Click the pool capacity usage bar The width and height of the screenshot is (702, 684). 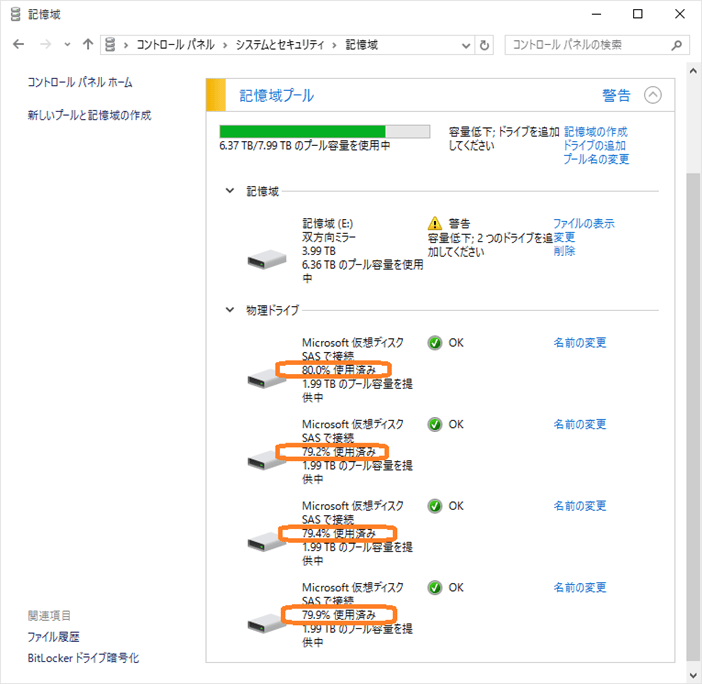coord(325,132)
